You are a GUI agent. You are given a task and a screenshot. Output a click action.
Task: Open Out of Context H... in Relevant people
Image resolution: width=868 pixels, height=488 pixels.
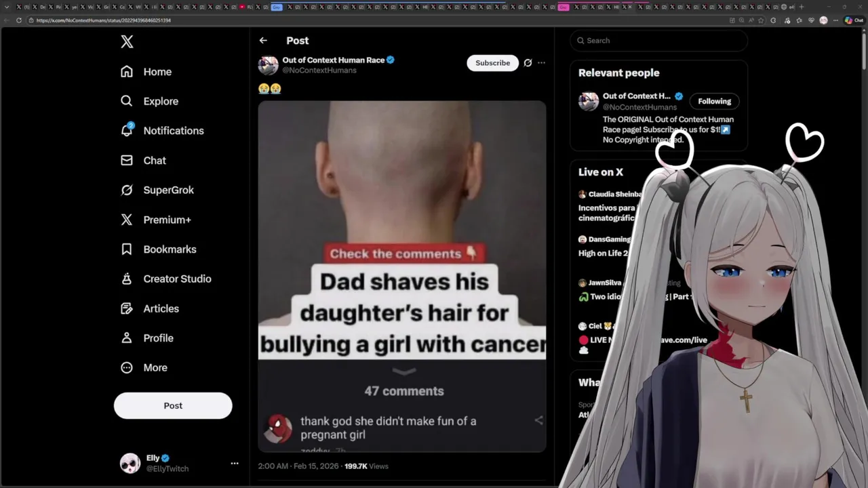[x=637, y=96]
